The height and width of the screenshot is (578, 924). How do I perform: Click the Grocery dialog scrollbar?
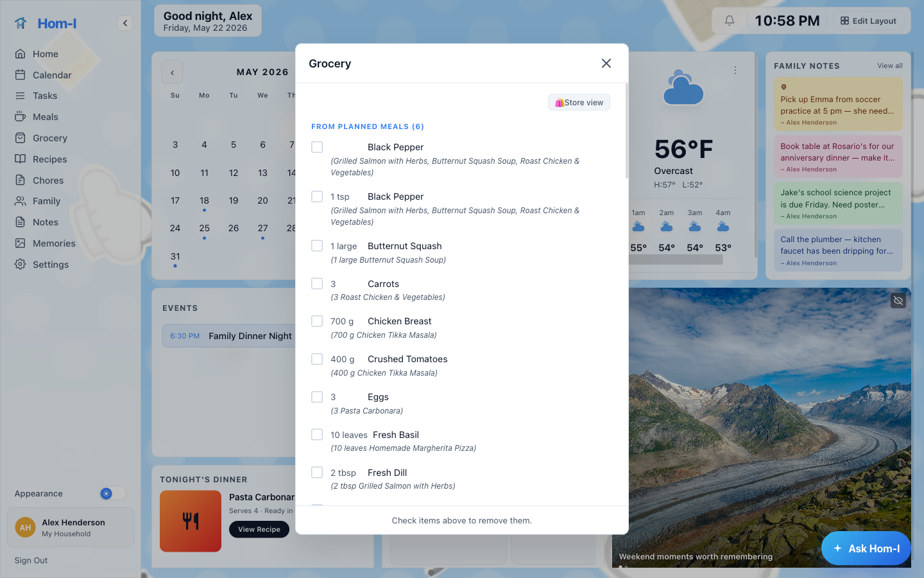(x=626, y=132)
